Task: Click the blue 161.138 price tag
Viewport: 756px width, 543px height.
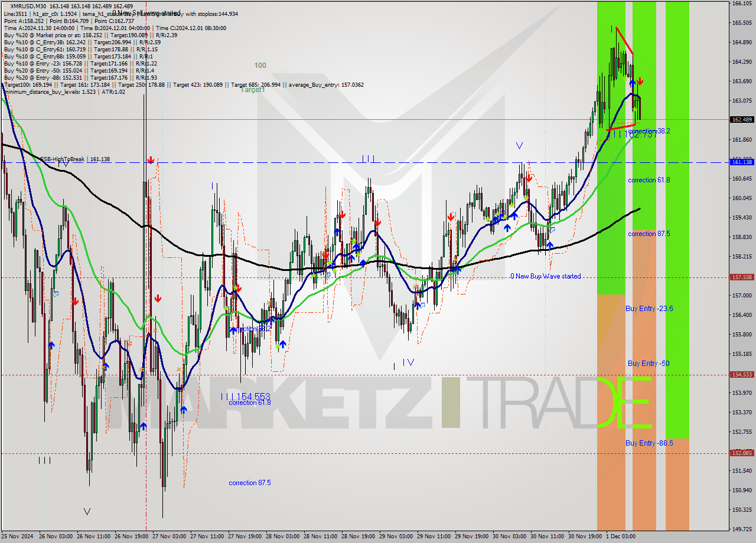Action: (x=742, y=162)
